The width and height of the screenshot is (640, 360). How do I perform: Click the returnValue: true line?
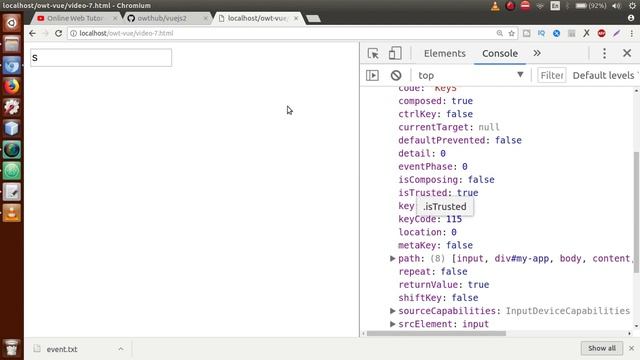click(x=443, y=284)
